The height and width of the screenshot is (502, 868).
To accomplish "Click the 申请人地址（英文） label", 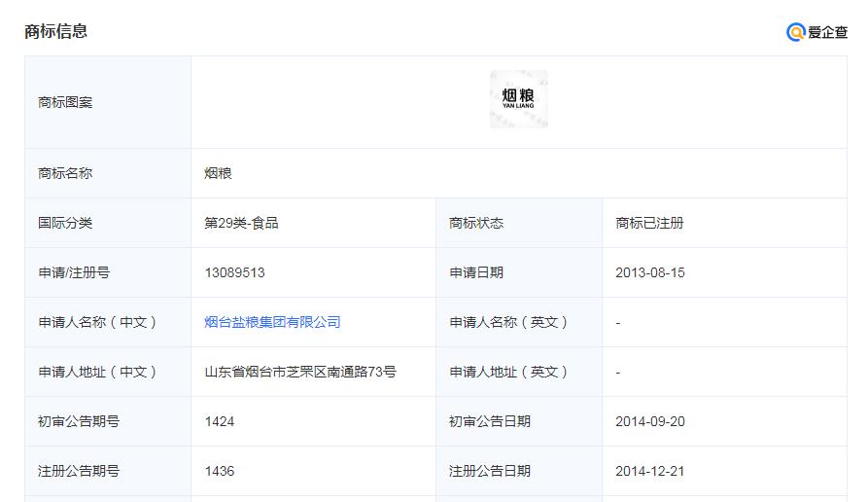I will coord(508,372).
